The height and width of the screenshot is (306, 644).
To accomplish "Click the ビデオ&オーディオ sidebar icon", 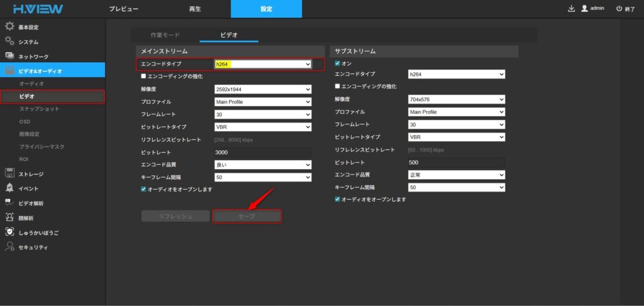I will point(9,70).
